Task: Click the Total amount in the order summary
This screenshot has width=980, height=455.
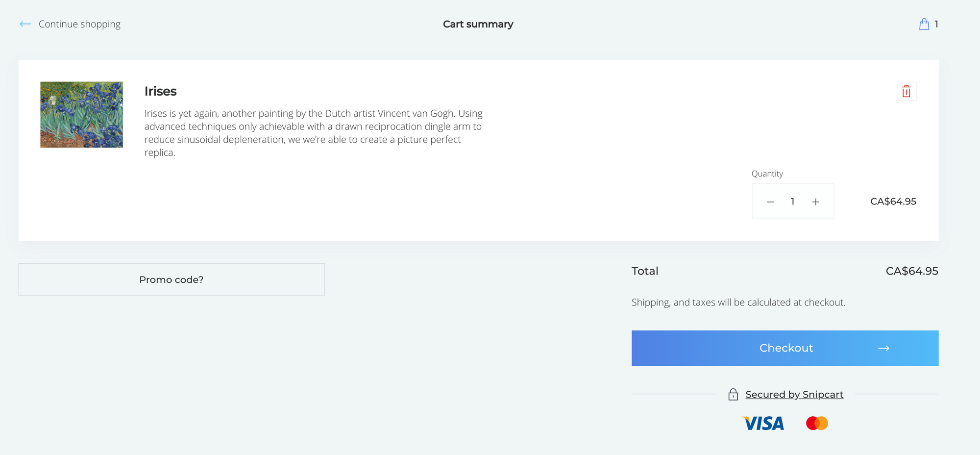Action: tap(911, 271)
